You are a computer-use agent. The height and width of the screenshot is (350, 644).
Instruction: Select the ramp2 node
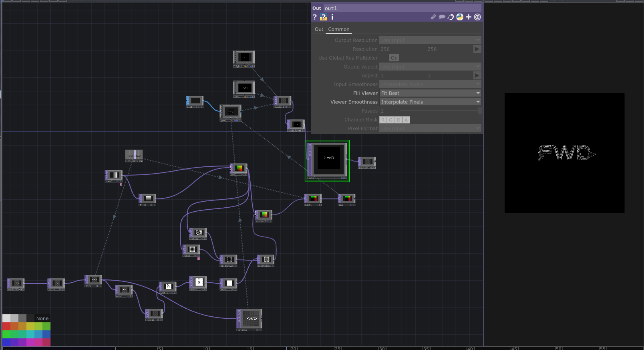tap(191, 251)
